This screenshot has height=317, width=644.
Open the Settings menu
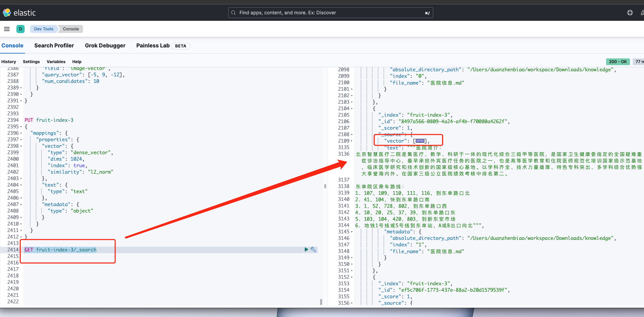coord(31,61)
